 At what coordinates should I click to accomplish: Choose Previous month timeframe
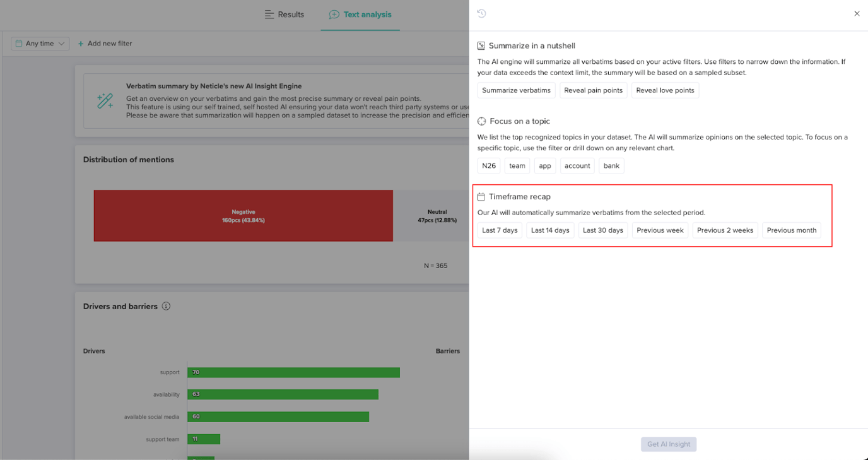point(791,230)
